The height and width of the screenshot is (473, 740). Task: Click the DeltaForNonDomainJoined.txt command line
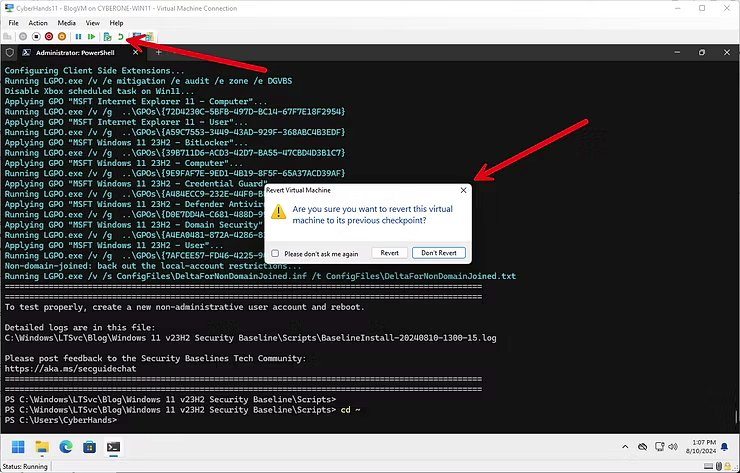pyautogui.click(x=260, y=276)
